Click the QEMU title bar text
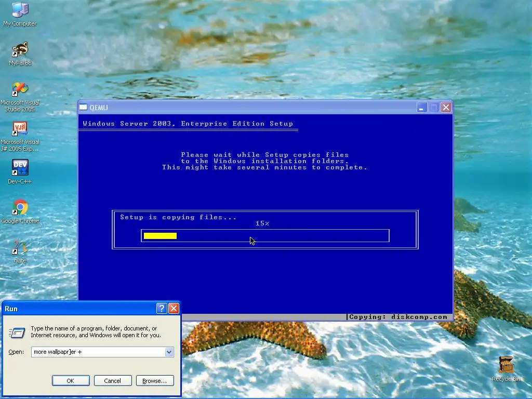 [98, 108]
